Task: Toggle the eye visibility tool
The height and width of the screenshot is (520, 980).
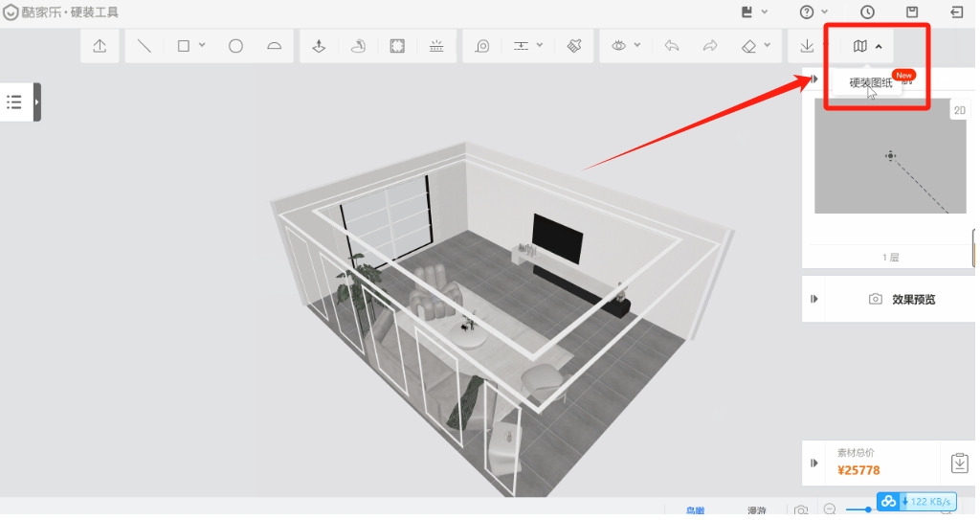Action: 619,46
